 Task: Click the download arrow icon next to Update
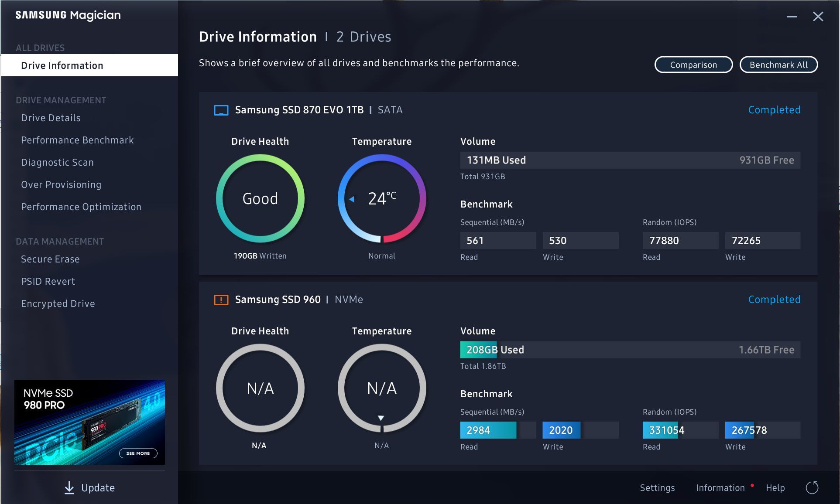tap(69, 488)
